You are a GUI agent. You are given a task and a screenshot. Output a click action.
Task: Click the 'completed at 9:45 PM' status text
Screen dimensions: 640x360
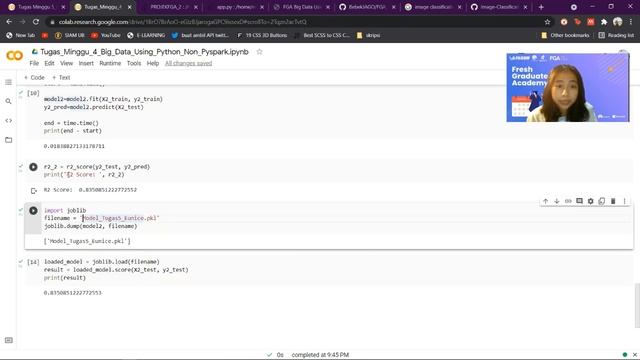pyautogui.click(x=320, y=355)
